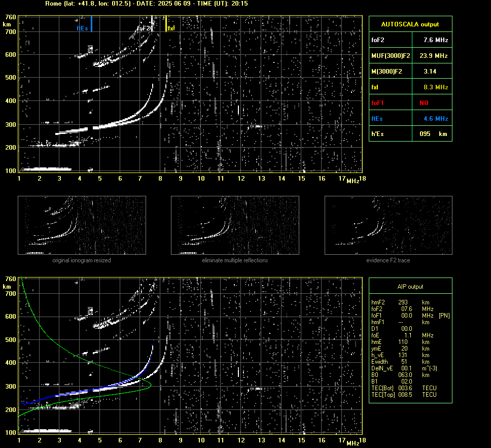This screenshot has height=448, width=491.
Task: Click the MUF(3000)F2 23.9 MHz value
Action: (433, 56)
